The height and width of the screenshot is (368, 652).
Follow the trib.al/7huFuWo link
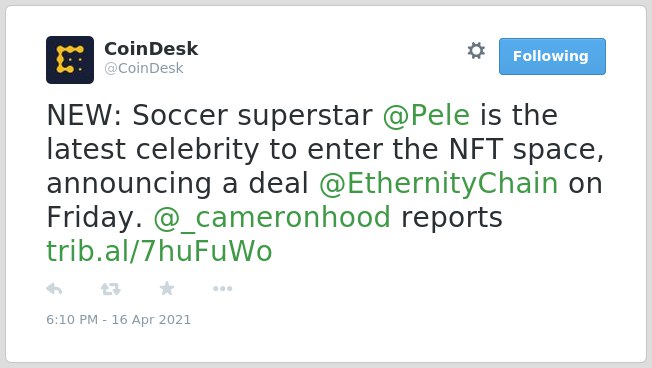click(159, 252)
